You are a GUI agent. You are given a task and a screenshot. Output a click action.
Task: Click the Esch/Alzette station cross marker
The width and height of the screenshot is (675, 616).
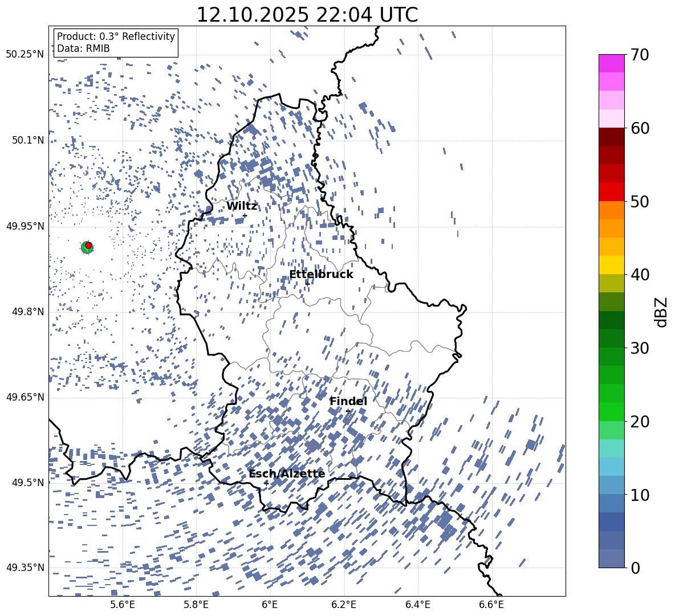coord(266,483)
